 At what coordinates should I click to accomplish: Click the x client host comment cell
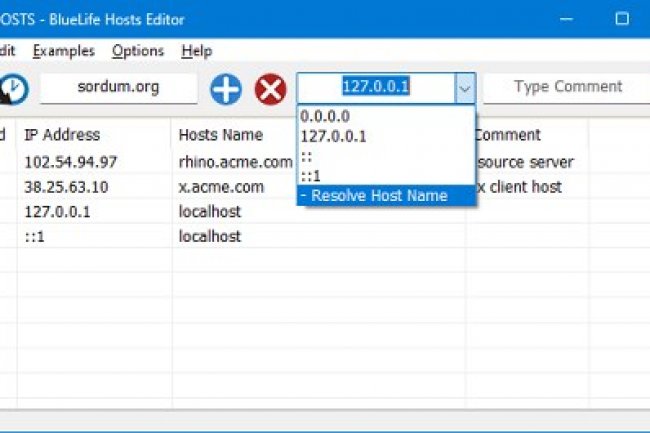(x=519, y=187)
